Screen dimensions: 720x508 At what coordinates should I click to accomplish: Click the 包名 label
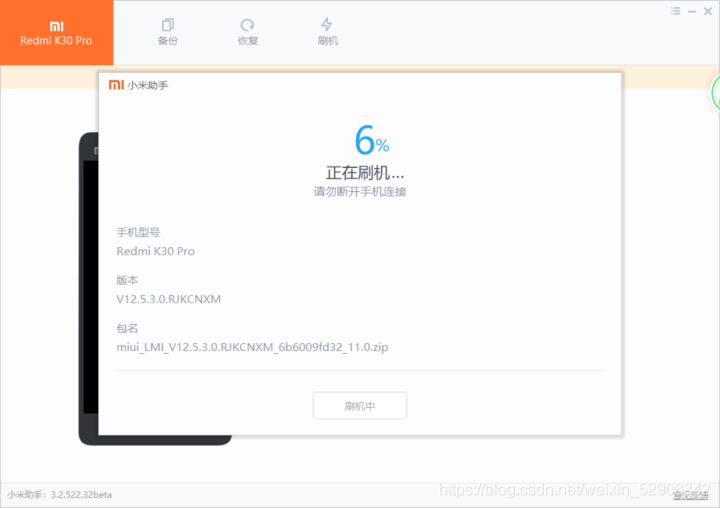(127, 328)
